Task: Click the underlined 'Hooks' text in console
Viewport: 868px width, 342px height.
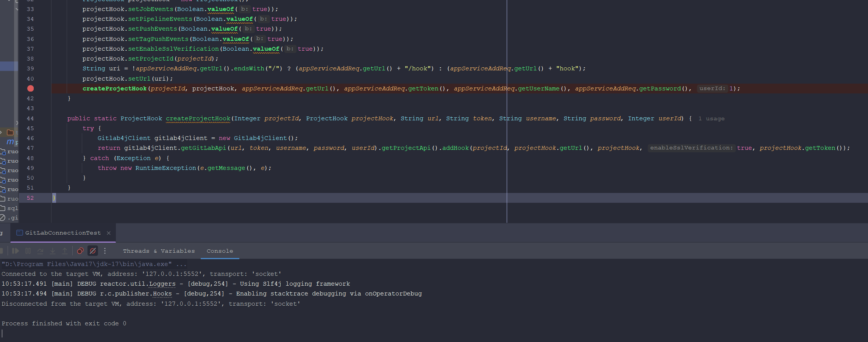Action: coord(162,294)
